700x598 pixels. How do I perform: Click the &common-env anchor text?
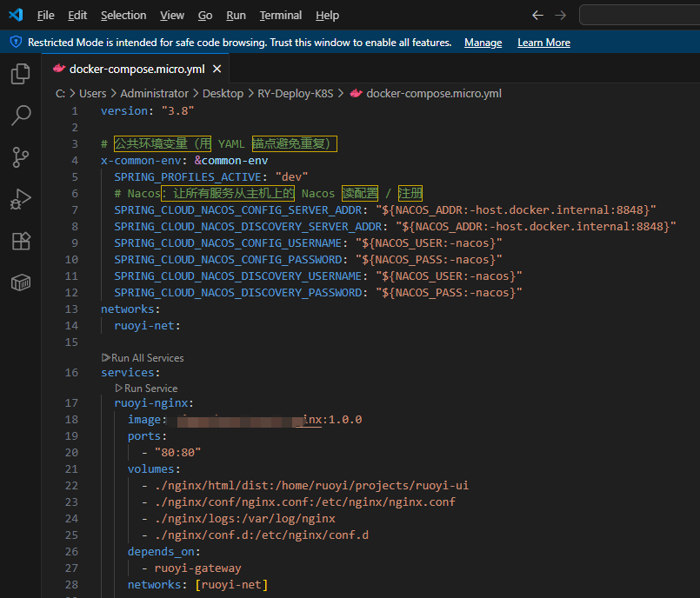coord(231,160)
